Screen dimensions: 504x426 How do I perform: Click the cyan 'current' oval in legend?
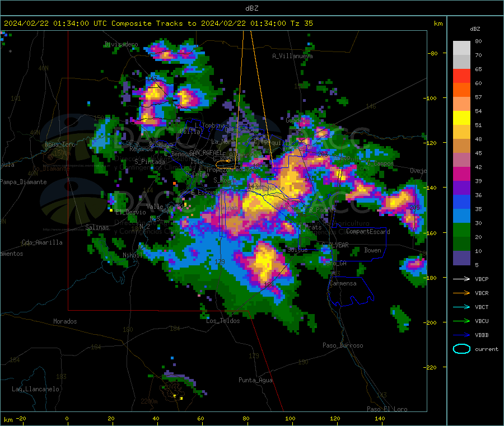[x=461, y=349]
